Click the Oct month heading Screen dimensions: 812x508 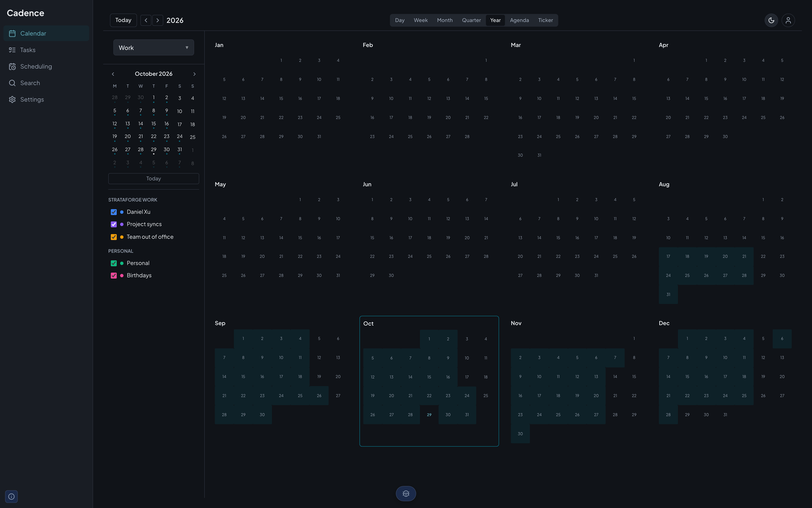point(368,324)
